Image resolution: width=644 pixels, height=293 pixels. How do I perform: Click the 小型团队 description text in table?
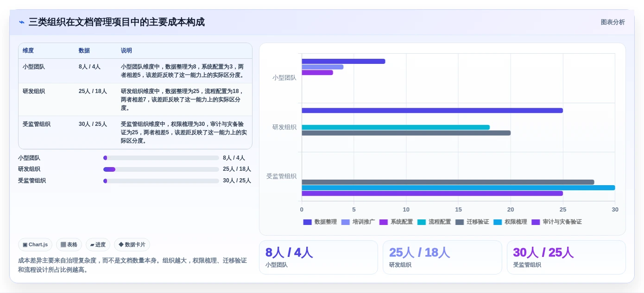click(x=183, y=71)
